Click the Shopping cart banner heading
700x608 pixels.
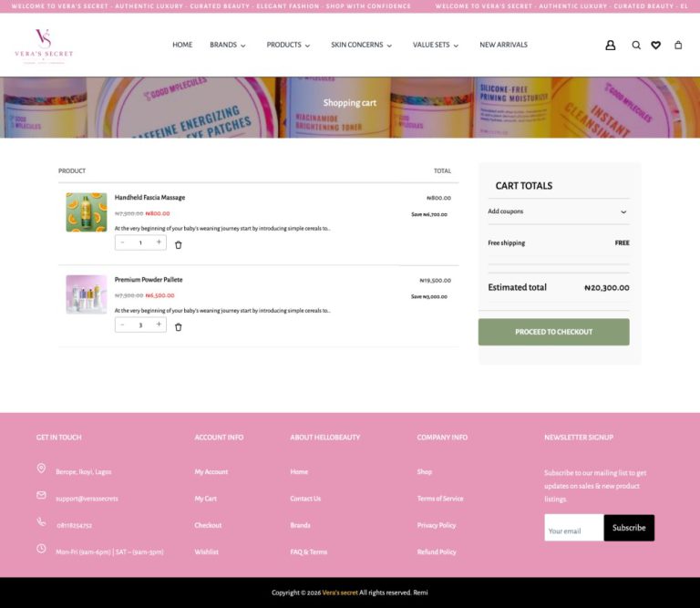tap(350, 103)
